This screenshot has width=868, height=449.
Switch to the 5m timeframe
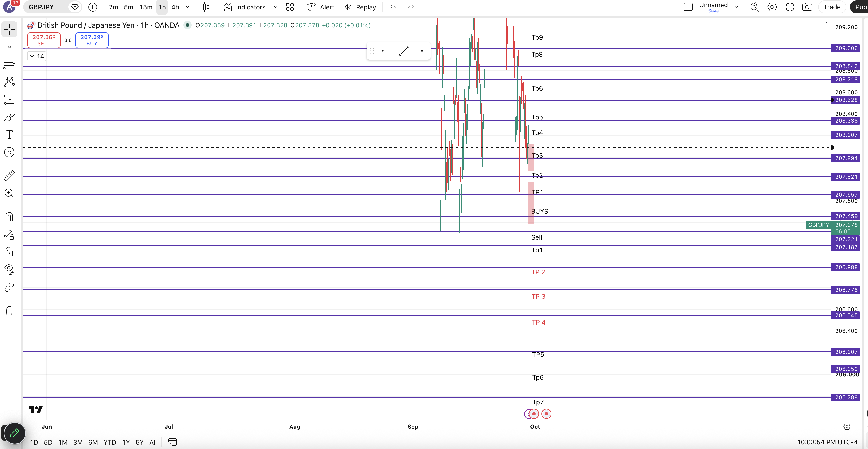(x=129, y=7)
